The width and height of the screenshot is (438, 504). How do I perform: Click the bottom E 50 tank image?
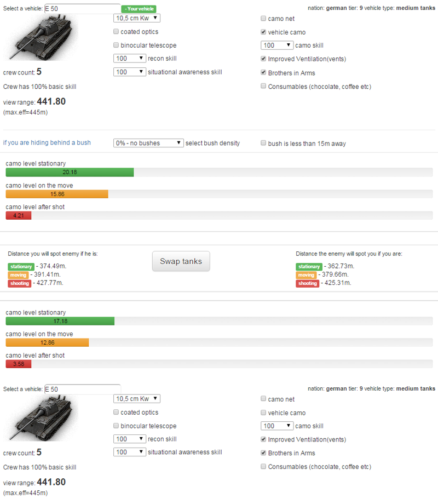click(41, 418)
